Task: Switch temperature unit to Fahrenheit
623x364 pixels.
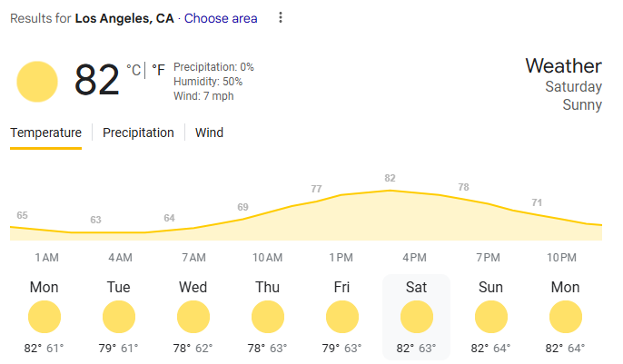Action: click(158, 70)
